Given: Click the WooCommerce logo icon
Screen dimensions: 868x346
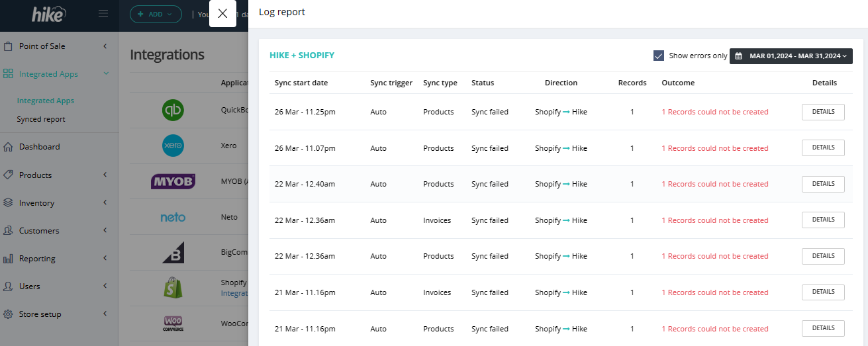Looking at the screenshot, I should pyautogui.click(x=173, y=324).
